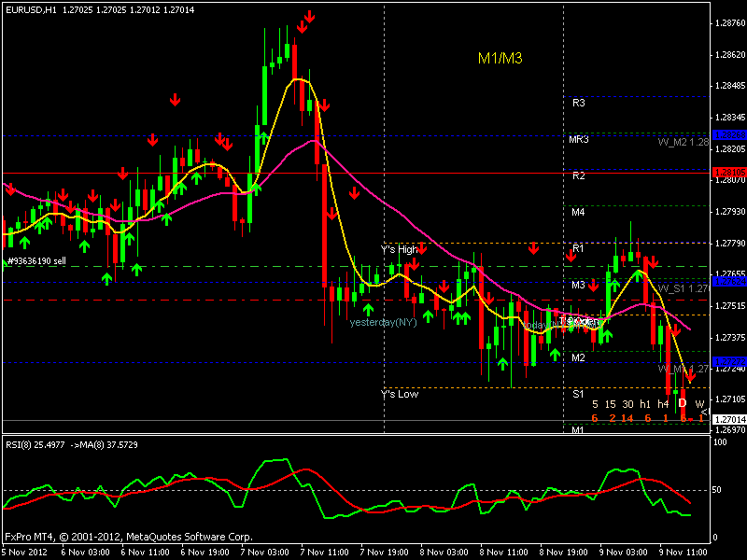Click the S1 pivot level label
Viewport: 747px width, 560px height.
click(x=578, y=394)
